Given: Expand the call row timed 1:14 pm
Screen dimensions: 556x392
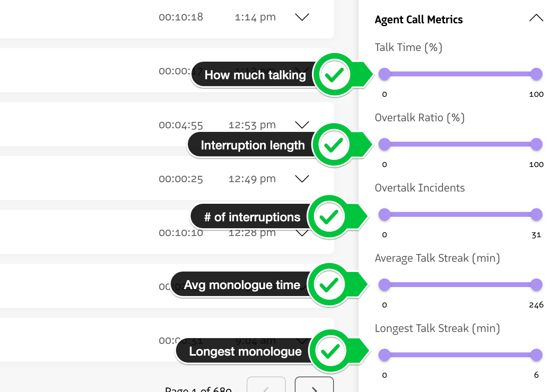Looking at the screenshot, I should [x=302, y=17].
